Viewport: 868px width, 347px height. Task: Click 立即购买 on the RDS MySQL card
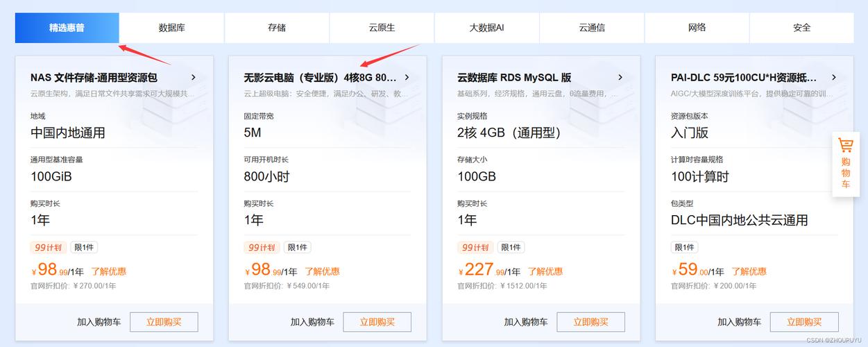pyautogui.click(x=591, y=322)
